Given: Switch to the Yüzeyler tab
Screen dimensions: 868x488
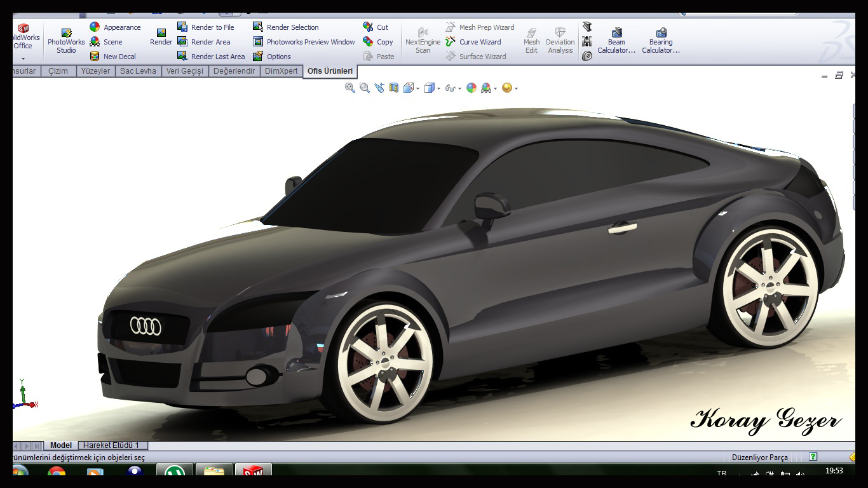Looking at the screenshot, I should point(95,71).
